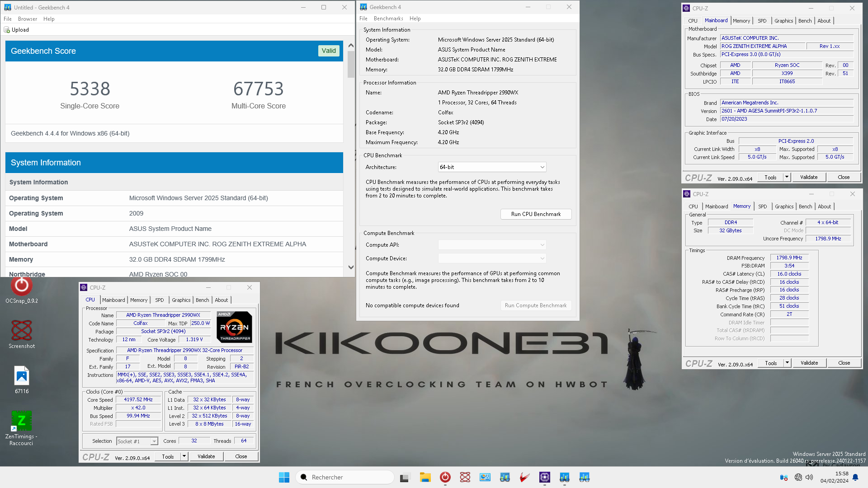Open the notification bell in system tray
The width and height of the screenshot is (868, 488).
point(855,477)
